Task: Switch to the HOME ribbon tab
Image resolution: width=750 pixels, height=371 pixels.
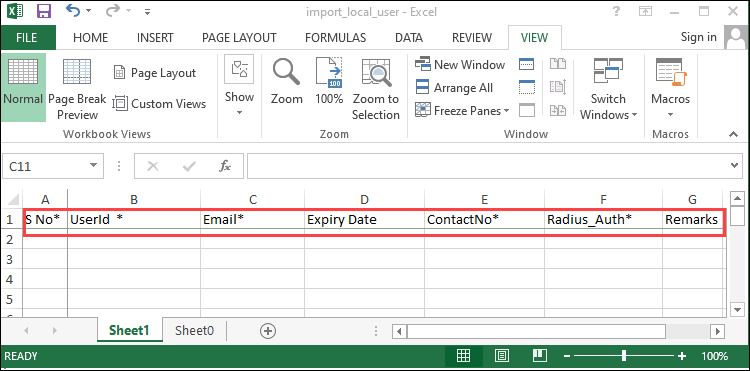Action: coord(90,38)
